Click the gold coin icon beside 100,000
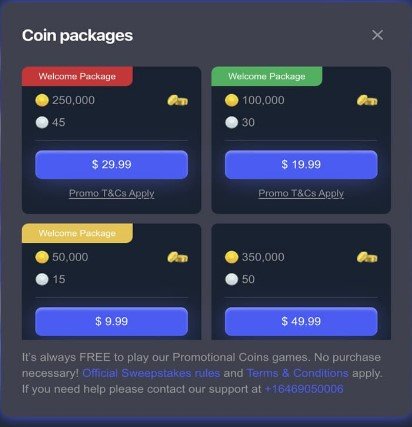The width and height of the screenshot is (412, 427). 232,100
